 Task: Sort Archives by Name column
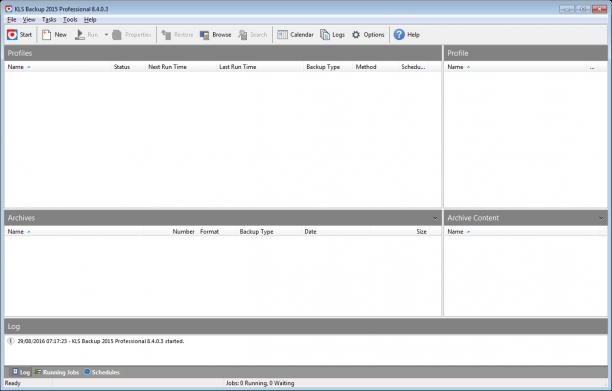pos(16,232)
